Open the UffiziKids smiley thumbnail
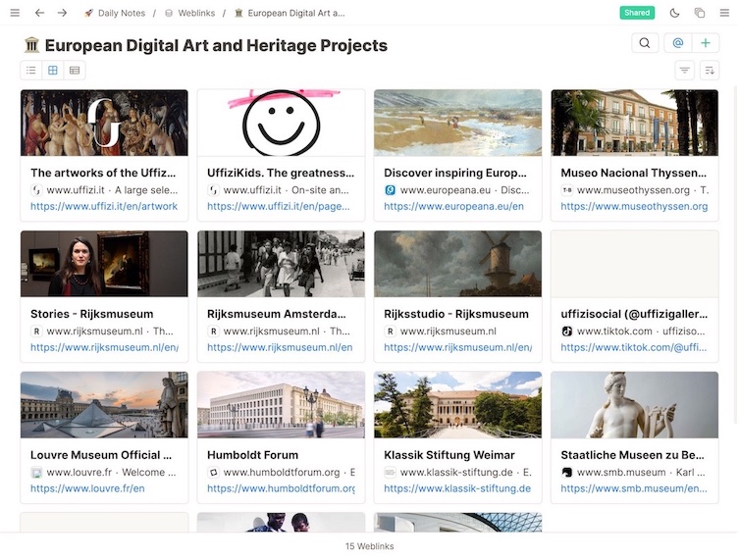The image size is (739, 560). coord(281,123)
